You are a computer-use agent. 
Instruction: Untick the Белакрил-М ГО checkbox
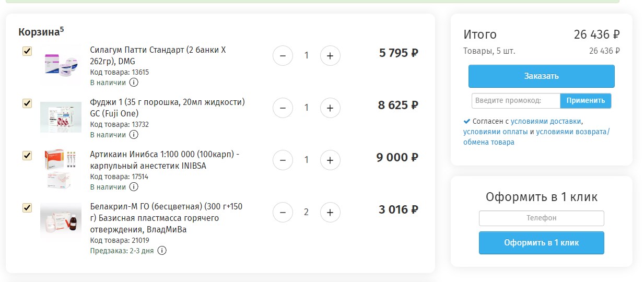coord(27,208)
